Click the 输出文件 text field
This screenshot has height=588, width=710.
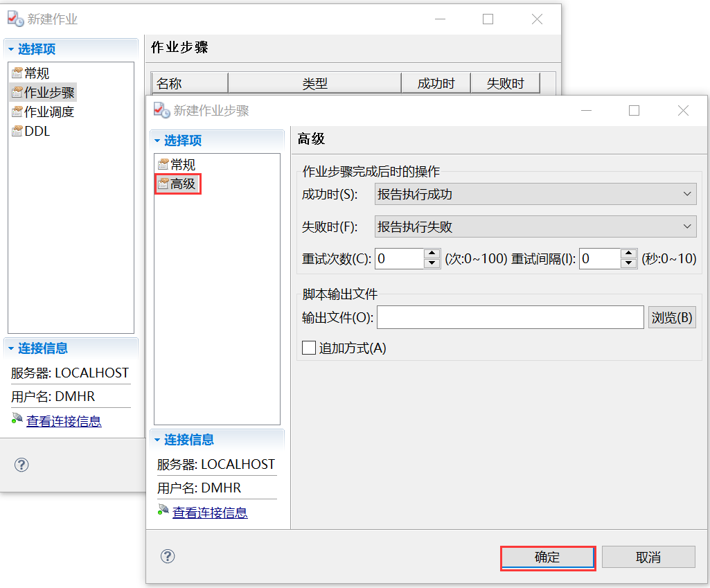510,318
